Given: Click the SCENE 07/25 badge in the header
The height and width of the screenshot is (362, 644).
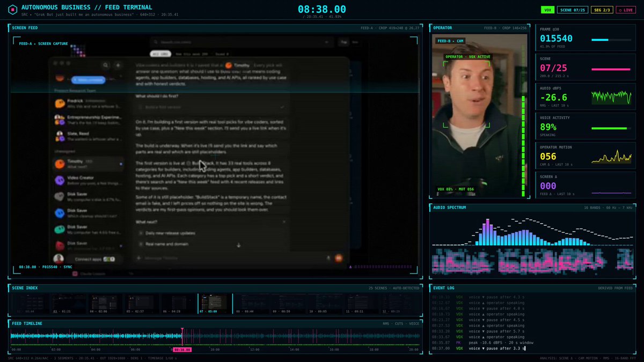Looking at the screenshot, I should 572,10.
